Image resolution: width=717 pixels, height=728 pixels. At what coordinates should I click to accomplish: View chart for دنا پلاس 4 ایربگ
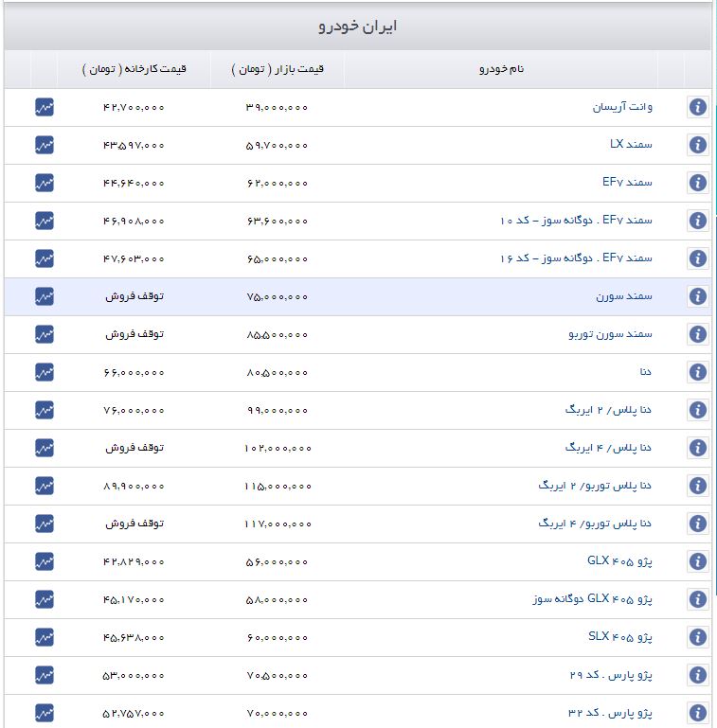45,448
